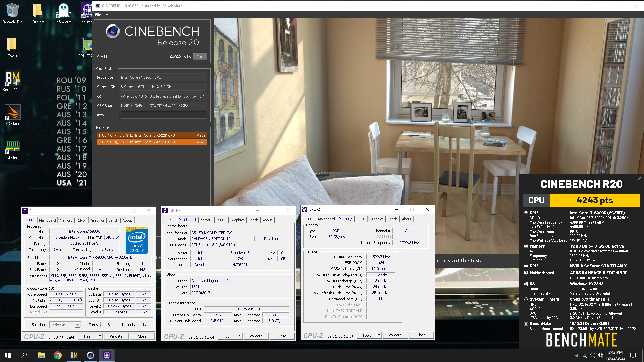Open About tab in right CPU-Z window
Screen dimensions: 644x362
407,219
